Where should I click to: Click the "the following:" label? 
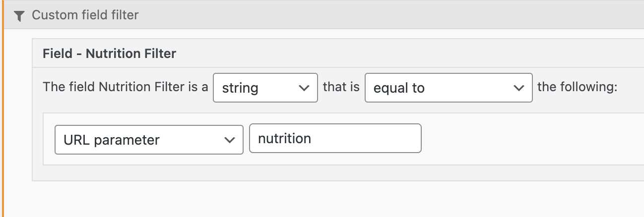(x=577, y=87)
